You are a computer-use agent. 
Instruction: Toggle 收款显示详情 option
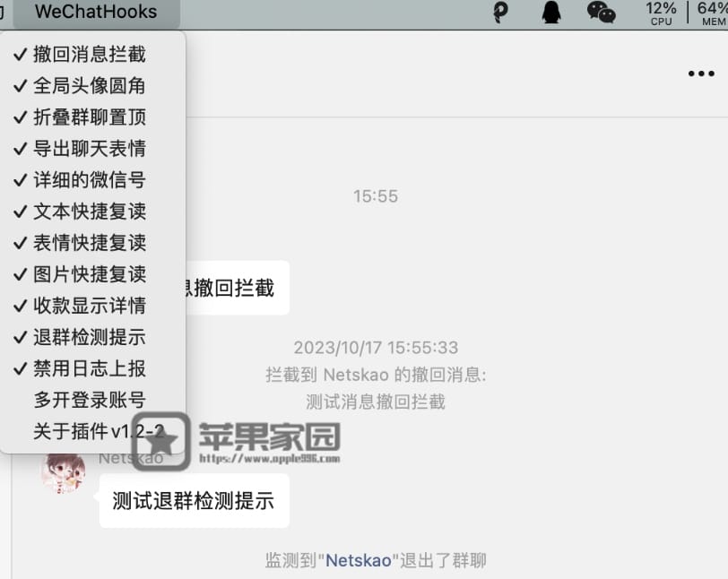(x=93, y=306)
